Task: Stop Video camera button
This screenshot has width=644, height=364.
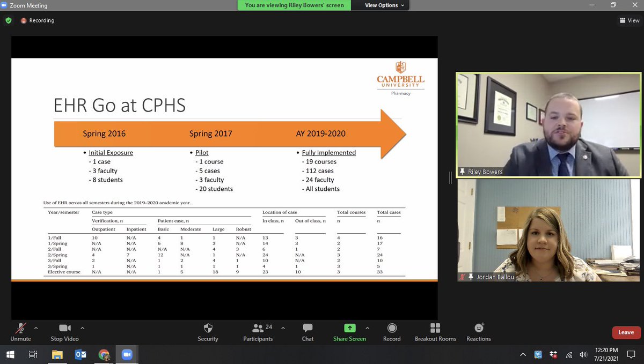Action: pos(64,332)
